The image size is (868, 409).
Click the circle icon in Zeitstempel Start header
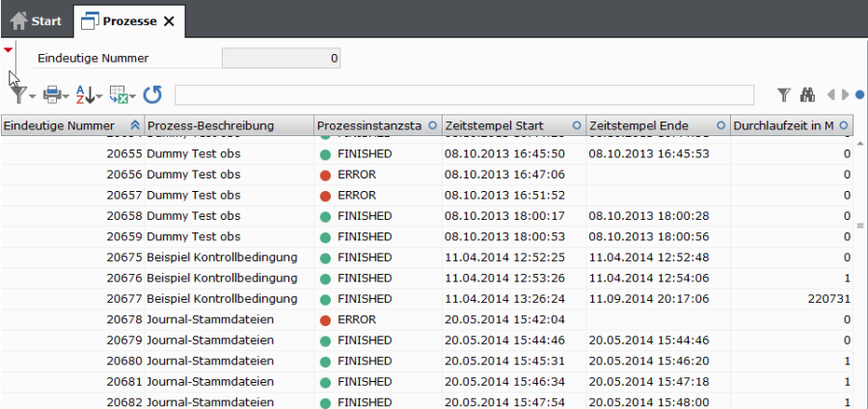coord(577,125)
